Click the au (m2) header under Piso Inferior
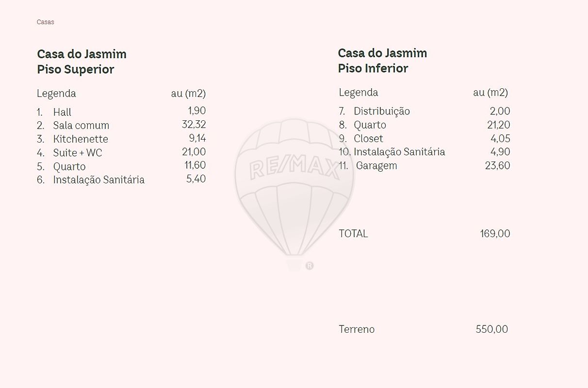588x388 pixels. click(490, 92)
